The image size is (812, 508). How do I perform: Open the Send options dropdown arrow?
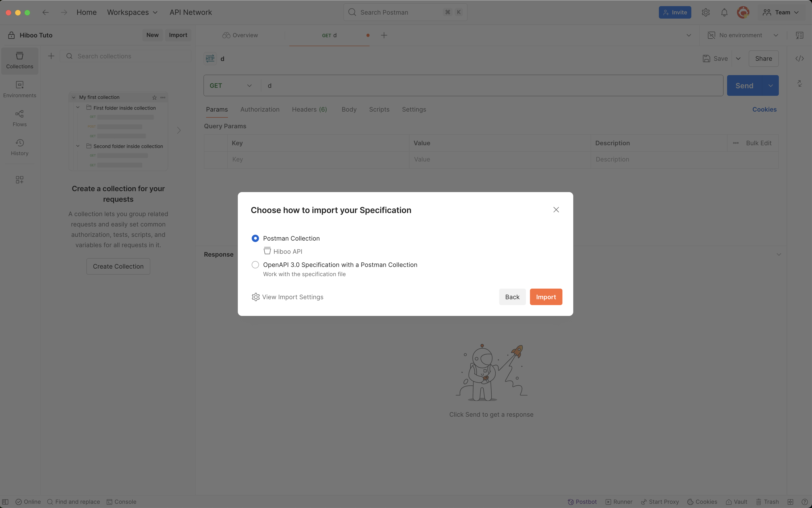(x=770, y=86)
